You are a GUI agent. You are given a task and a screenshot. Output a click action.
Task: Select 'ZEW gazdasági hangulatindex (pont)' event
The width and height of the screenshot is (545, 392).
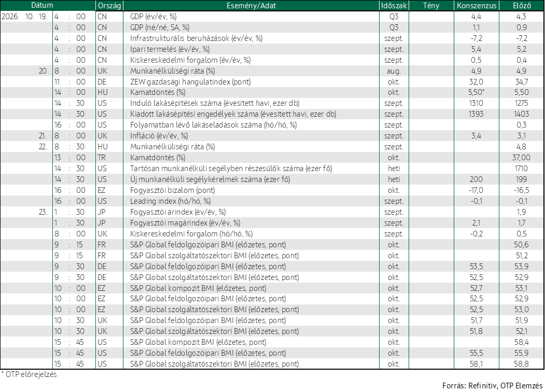pos(190,82)
